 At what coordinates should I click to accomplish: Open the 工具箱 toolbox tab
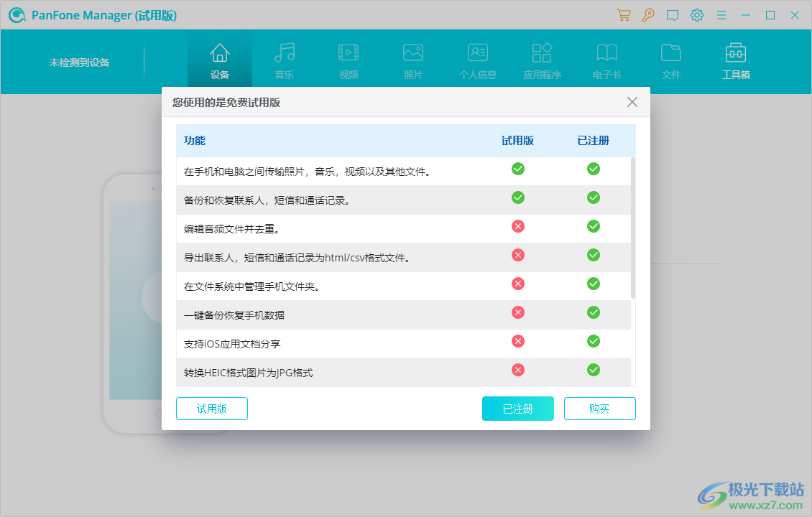(x=736, y=61)
